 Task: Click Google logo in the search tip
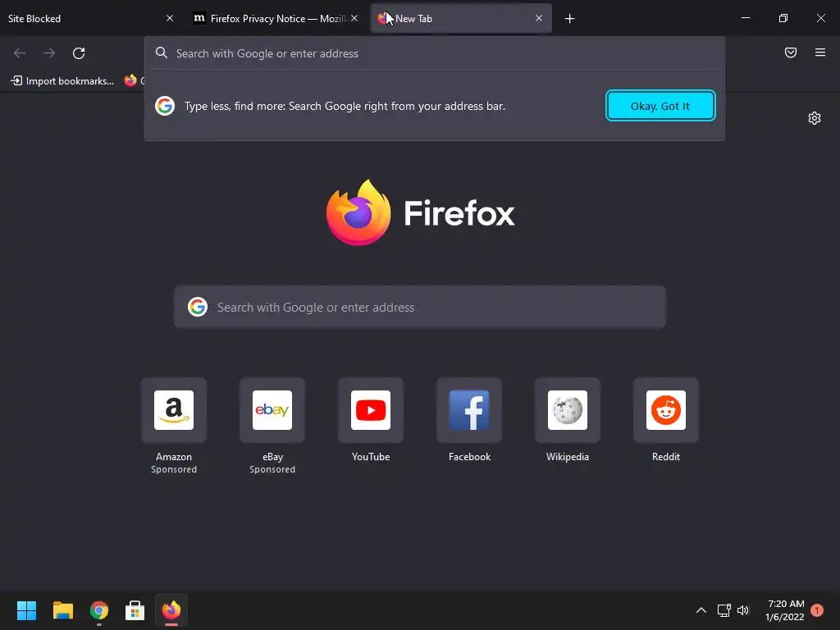pyautogui.click(x=165, y=106)
